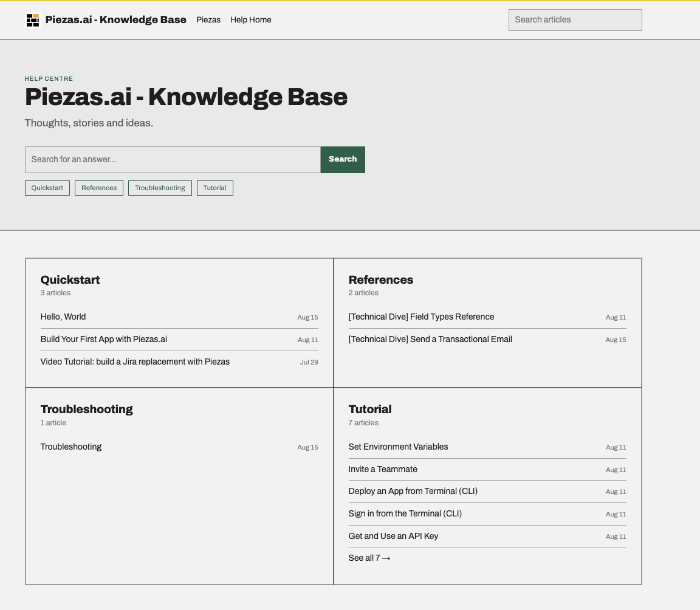Click the green Search button

(343, 160)
